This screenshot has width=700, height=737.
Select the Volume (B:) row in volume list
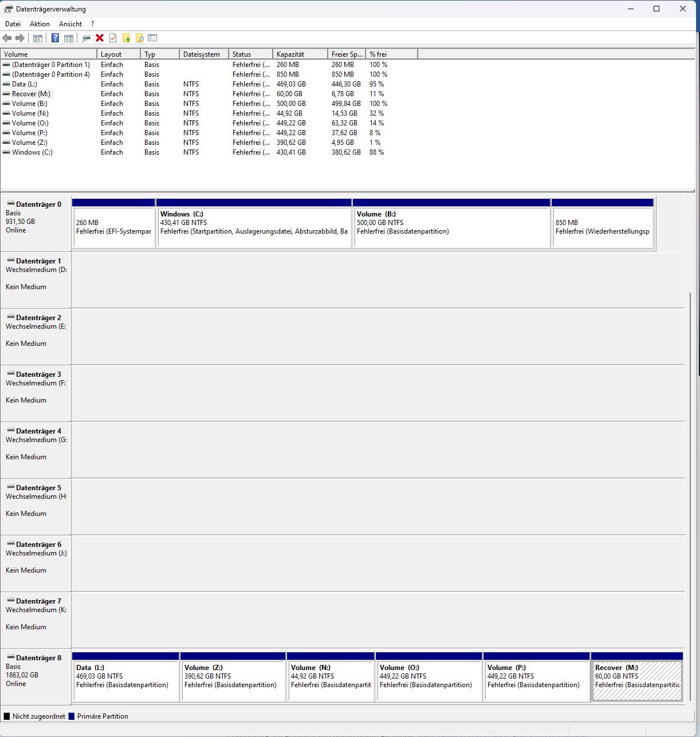point(209,104)
